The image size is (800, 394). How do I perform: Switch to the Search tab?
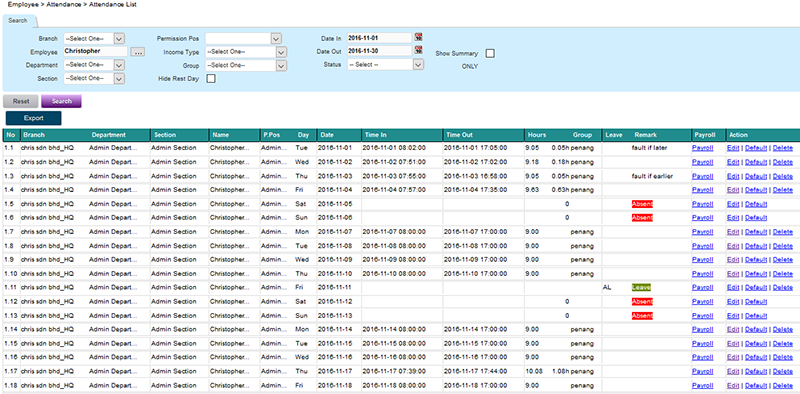(18, 20)
